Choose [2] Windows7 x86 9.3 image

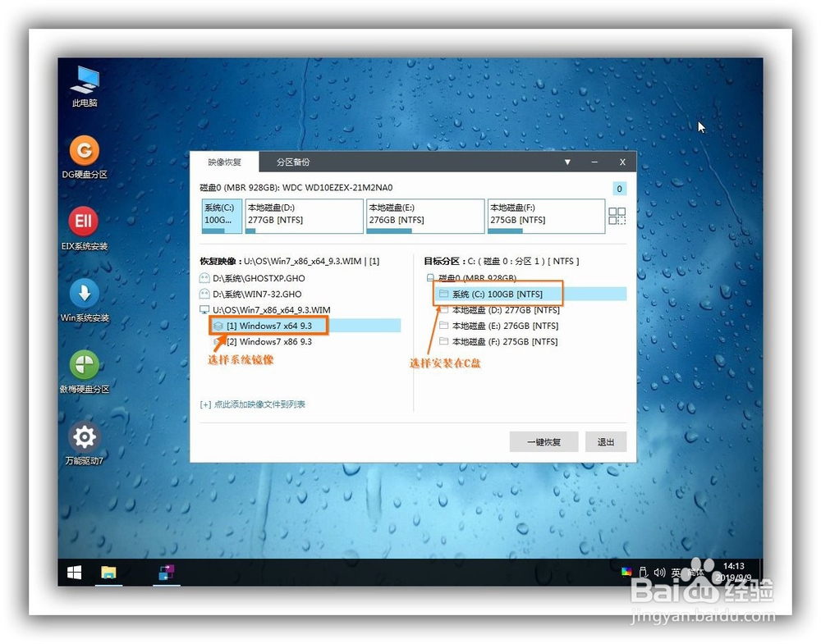[263, 341]
